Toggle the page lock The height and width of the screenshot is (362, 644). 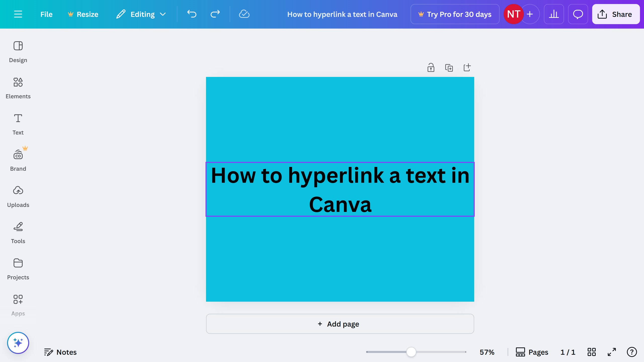click(x=431, y=67)
